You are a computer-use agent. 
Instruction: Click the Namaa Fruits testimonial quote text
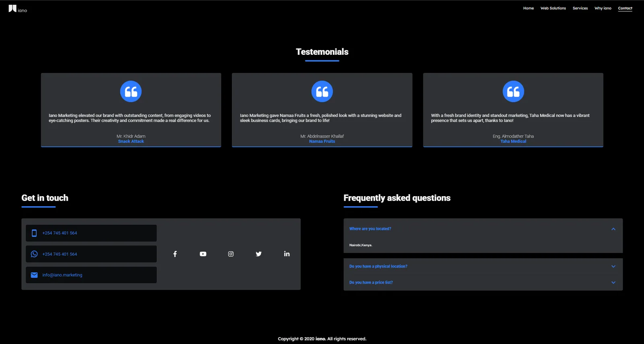[320, 118]
